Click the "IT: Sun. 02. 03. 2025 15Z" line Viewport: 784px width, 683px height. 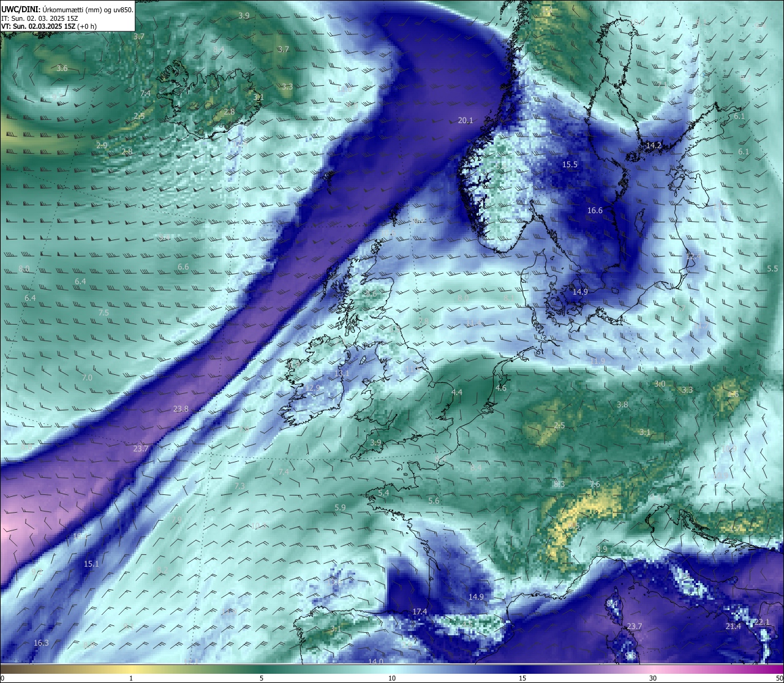pos(40,18)
